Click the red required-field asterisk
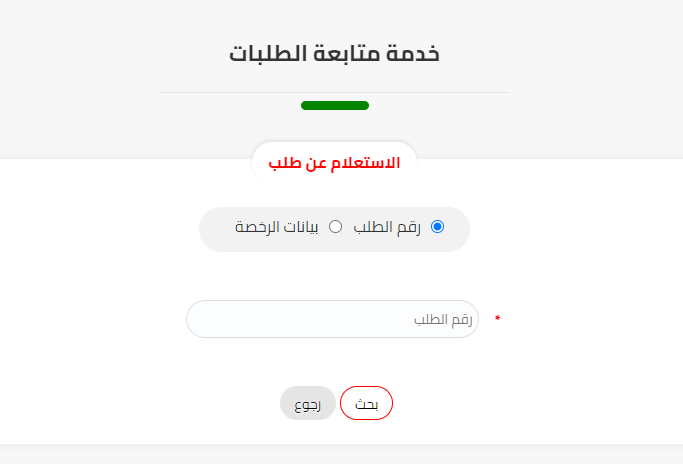This screenshot has height=464, width=683. tap(497, 319)
